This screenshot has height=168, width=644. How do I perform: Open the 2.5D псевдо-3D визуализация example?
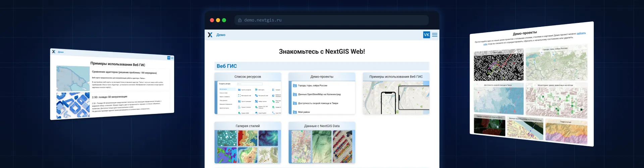click(x=110, y=97)
